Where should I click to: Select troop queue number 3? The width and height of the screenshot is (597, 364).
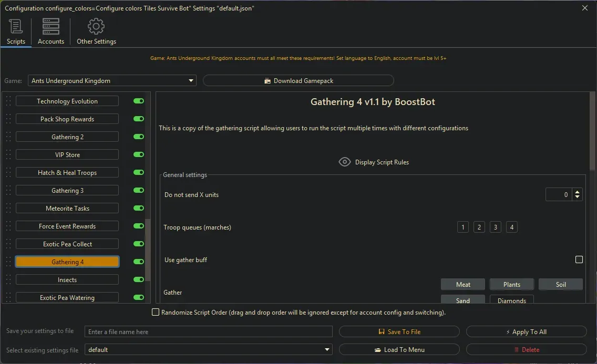coord(495,227)
